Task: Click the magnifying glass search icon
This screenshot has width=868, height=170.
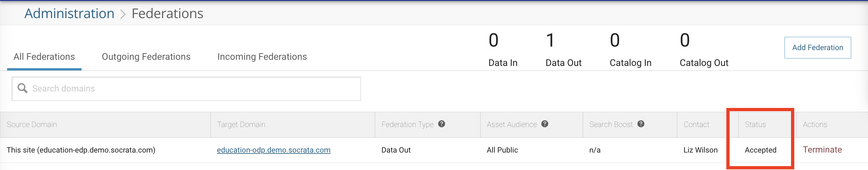Action: click(x=23, y=89)
